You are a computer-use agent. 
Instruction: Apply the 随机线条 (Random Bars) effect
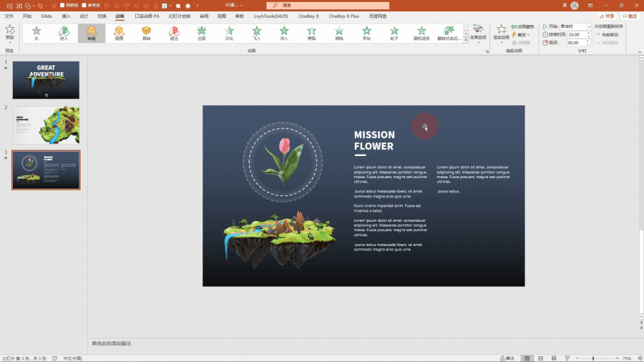tap(421, 33)
